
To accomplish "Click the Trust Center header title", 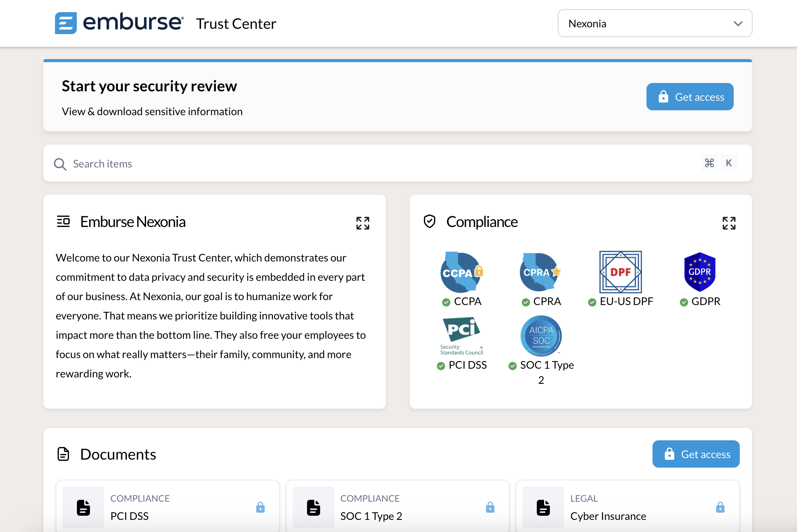I will [x=236, y=24].
